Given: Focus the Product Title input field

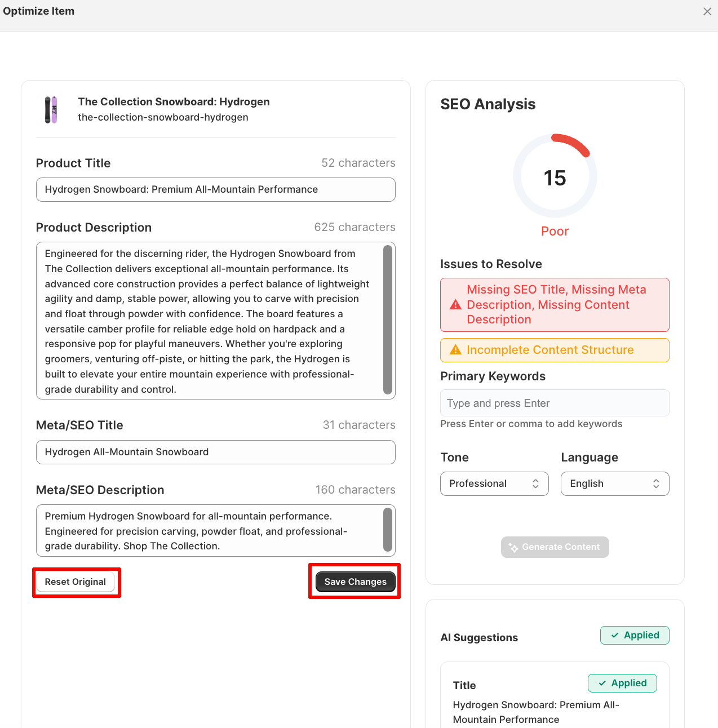Looking at the screenshot, I should pos(215,190).
